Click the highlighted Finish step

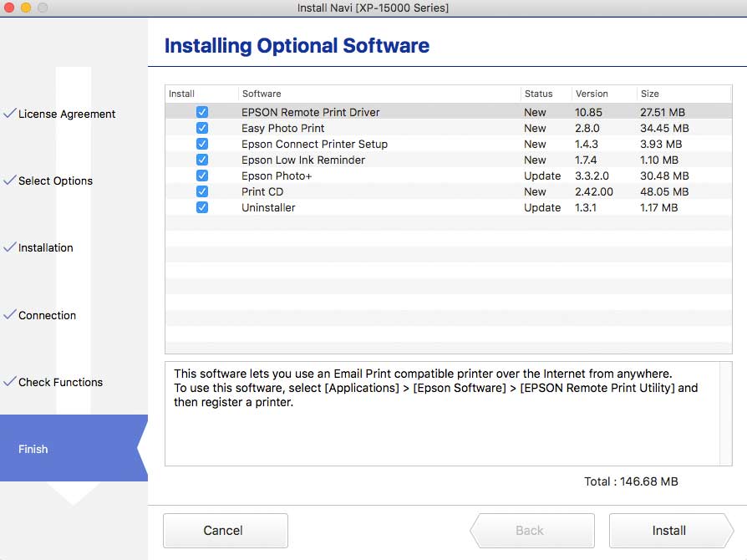74,448
